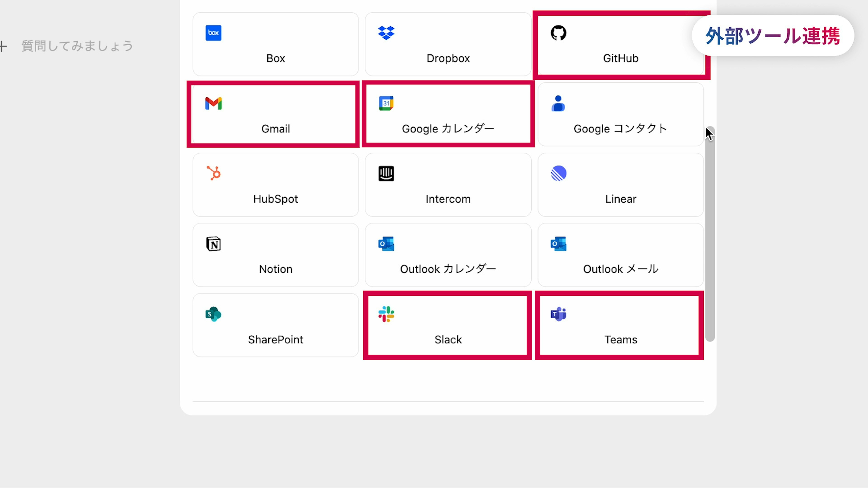Focus the 質問してみましょう input field
Screen dimensions: 868x488
78,46
